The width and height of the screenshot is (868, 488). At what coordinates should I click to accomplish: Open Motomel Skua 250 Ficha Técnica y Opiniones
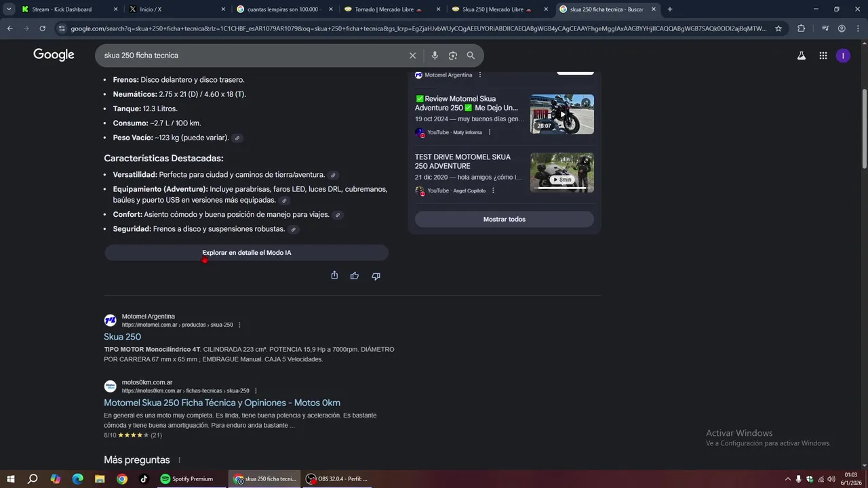[x=222, y=403]
